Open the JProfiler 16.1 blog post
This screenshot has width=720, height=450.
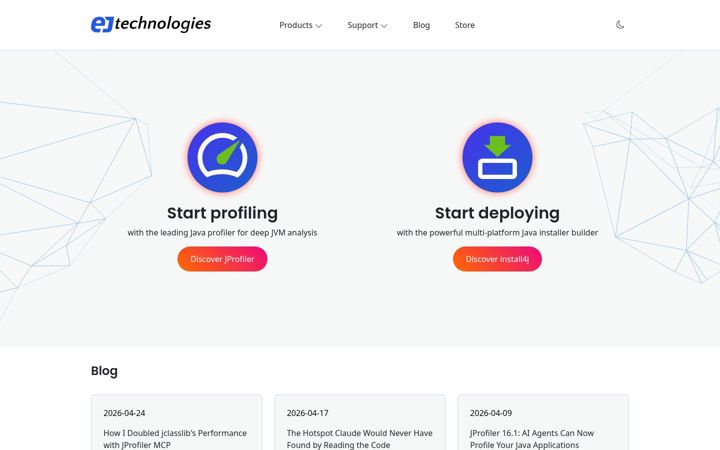532,439
